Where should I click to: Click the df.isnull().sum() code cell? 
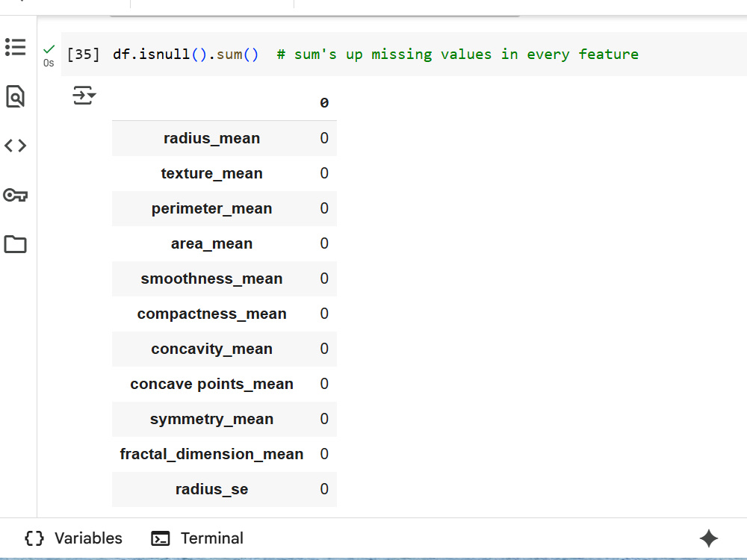click(404, 55)
